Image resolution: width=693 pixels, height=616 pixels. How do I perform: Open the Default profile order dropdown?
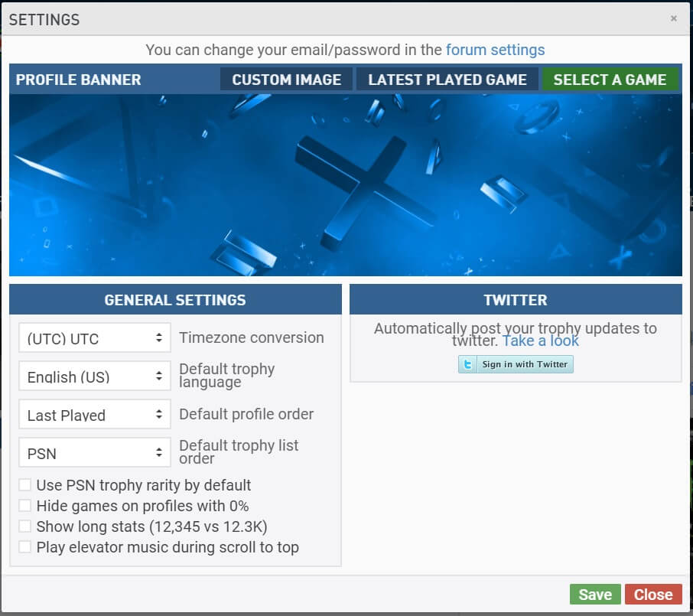point(95,414)
